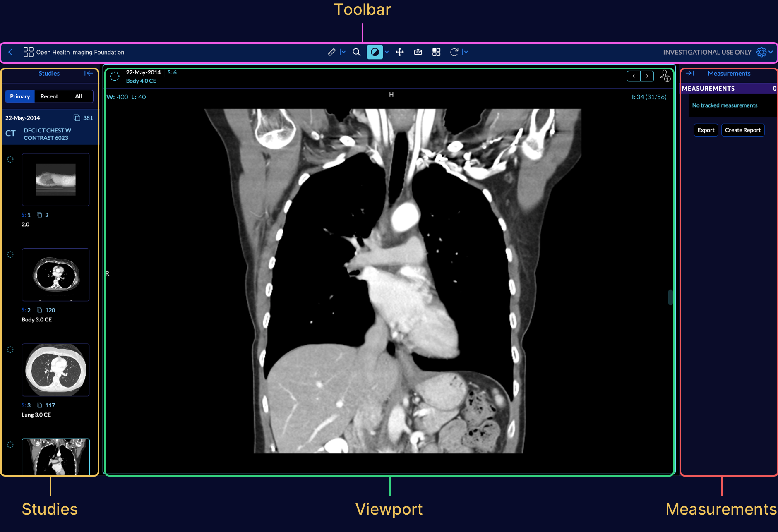Collapse the Studies panel

pyautogui.click(x=88, y=73)
